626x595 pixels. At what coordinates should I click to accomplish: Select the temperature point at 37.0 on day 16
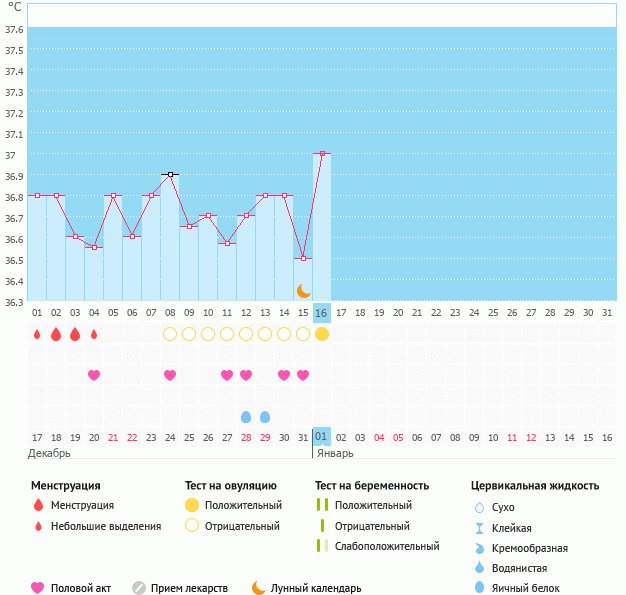point(322,154)
